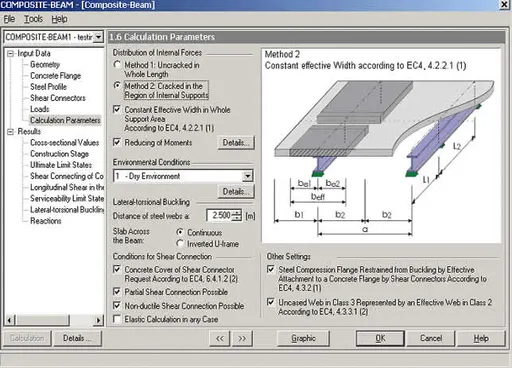Image resolution: width=512 pixels, height=368 pixels.
Task: Open Lateral-torsional Buckling results entry
Action: (67, 210)
